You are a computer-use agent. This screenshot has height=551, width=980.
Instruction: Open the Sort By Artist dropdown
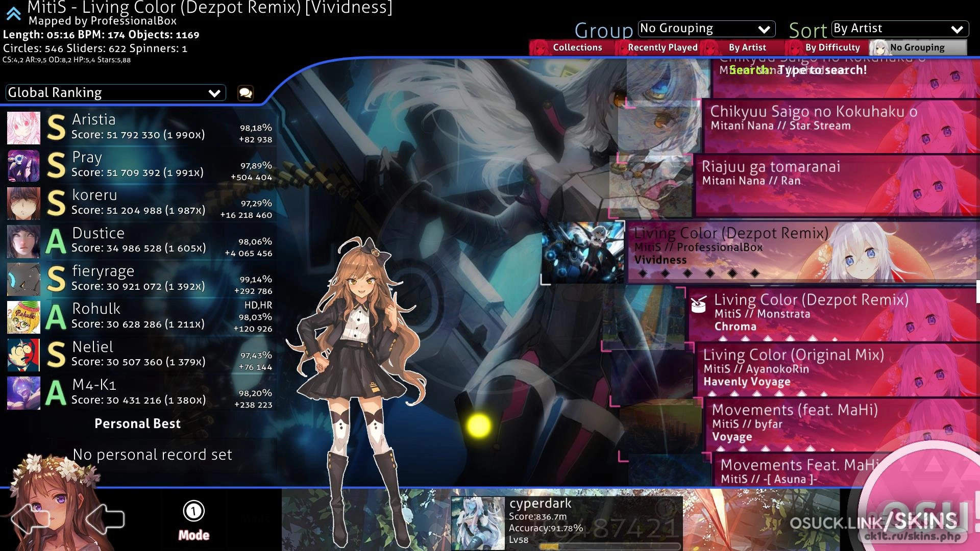point(900,29)
